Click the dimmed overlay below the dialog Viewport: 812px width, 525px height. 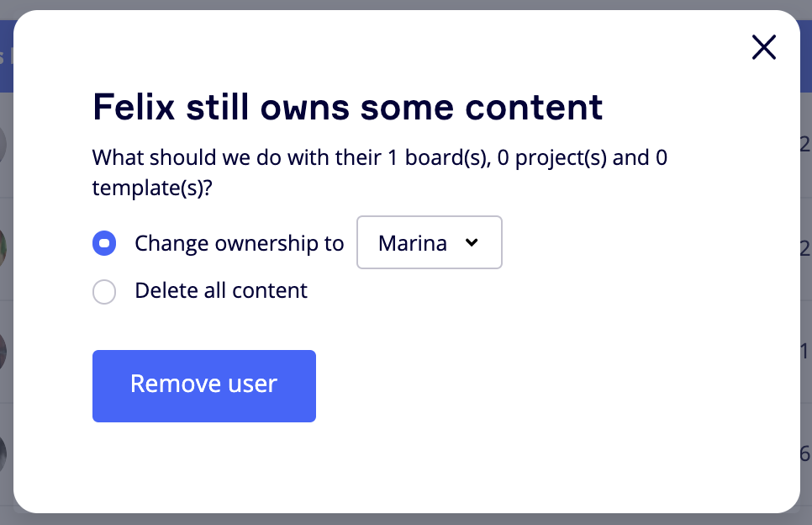tap(406, 519)
